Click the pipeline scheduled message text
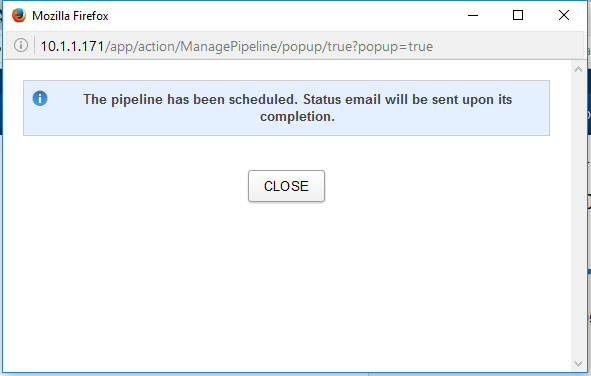The height and width of the screenshot is (376, 591). 297,108
